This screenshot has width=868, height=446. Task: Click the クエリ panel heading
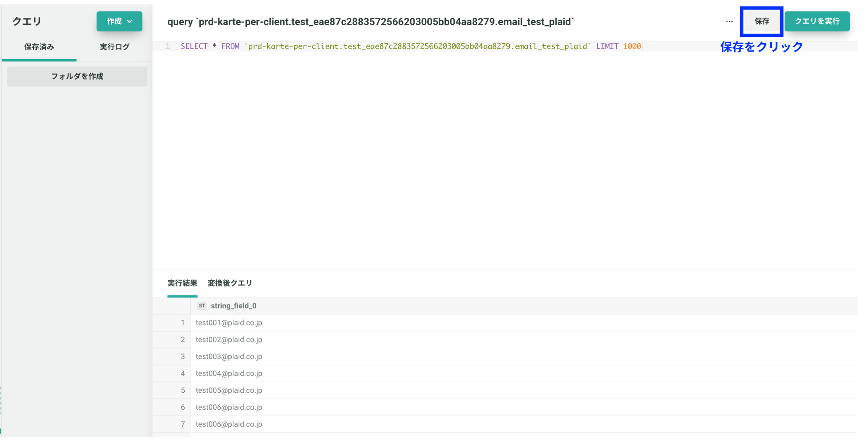(x=27, y=21)
